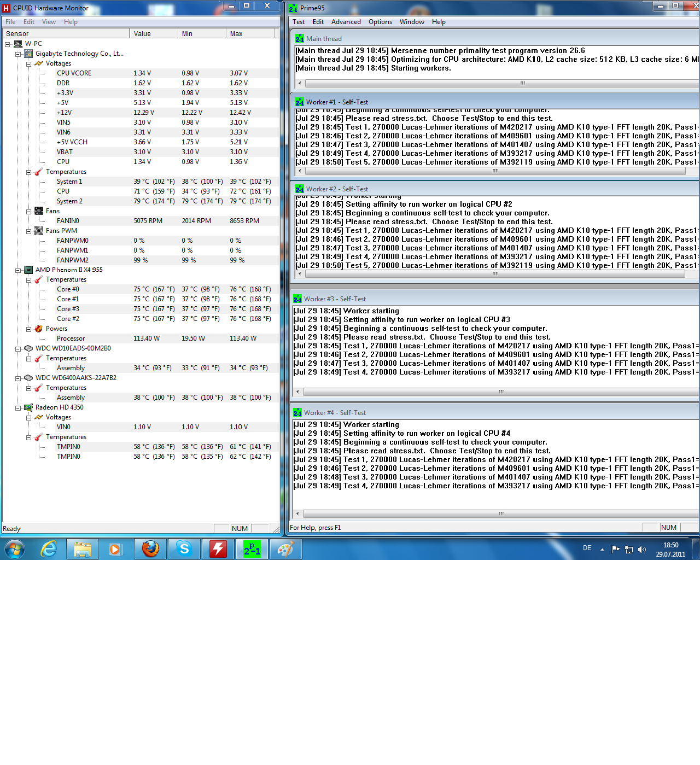Click the Worker #3 Self-Test window icon
Viewport: 700px width, 765px height.
point(297,299)
